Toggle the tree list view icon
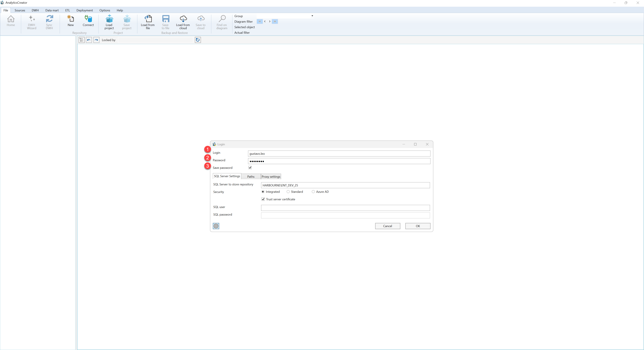The height and width of the screenshot is (350, 644). 82,40
